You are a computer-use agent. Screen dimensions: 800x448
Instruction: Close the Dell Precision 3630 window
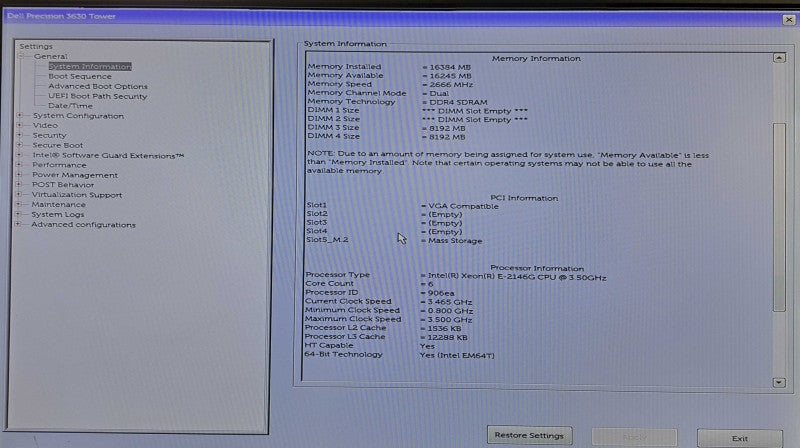(789, 19)
